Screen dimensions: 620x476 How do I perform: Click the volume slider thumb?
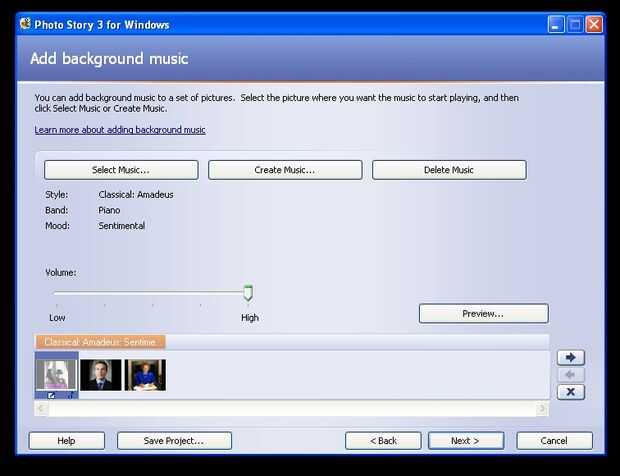248,293
